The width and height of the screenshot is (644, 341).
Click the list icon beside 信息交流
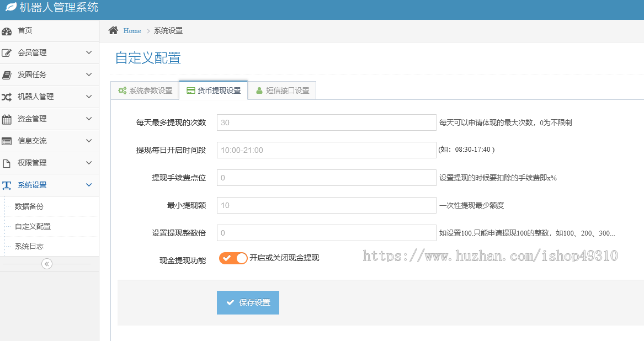(x=7, y=141)
